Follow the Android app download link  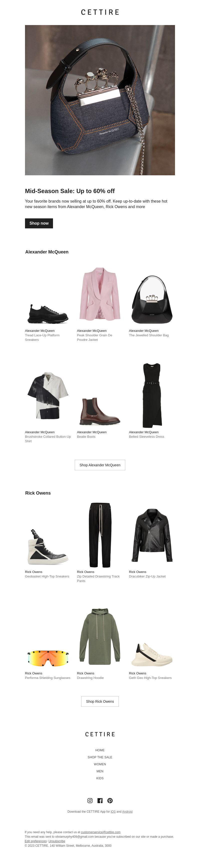[x=127, y=811]
